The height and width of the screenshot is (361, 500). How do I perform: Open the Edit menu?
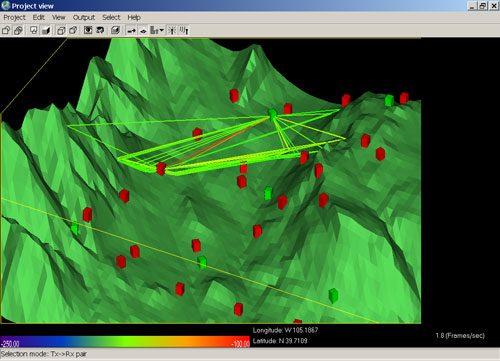(39, 17)
